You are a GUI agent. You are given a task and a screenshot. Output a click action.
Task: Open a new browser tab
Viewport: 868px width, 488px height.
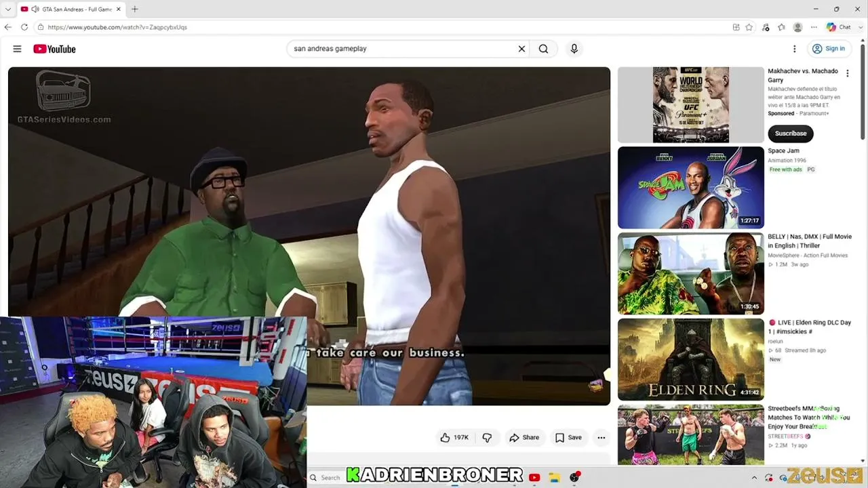pos(134,9)
